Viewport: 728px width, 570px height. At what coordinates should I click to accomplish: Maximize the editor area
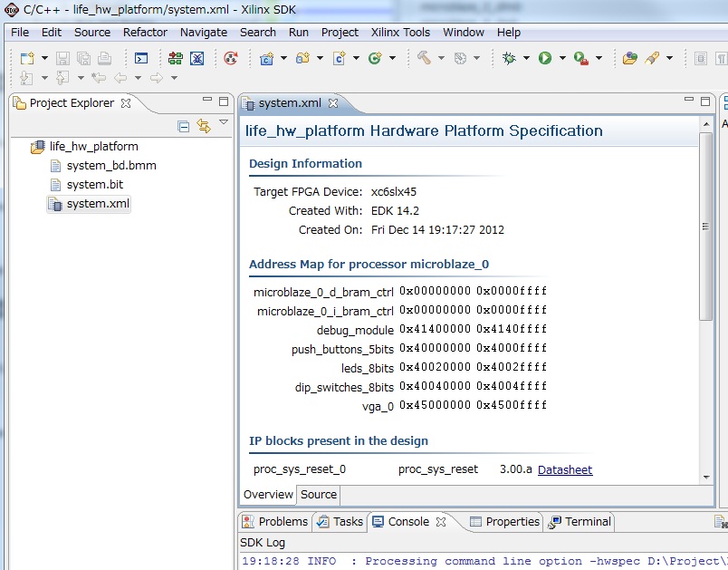coord(705,101)
